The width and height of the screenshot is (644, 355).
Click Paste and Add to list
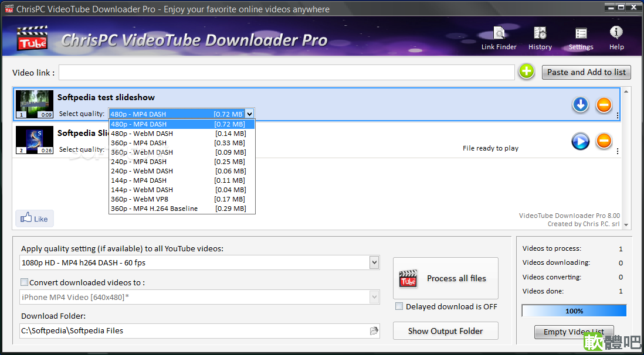587,72
